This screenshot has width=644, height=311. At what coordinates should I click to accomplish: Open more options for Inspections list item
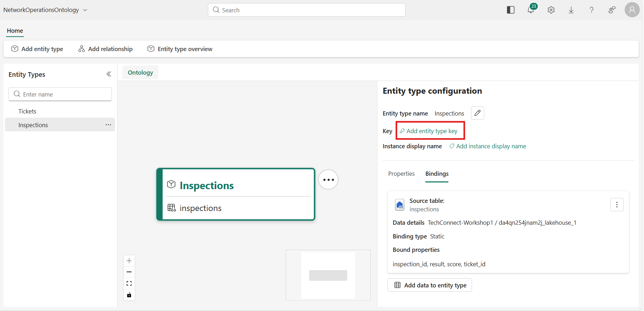(108, 125)
